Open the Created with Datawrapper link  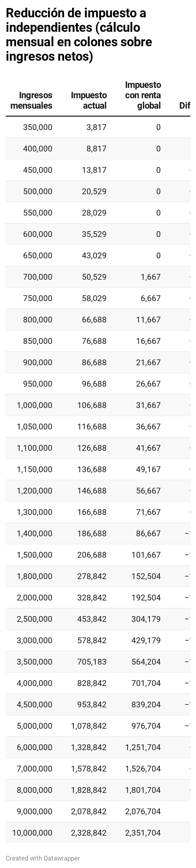43,858
